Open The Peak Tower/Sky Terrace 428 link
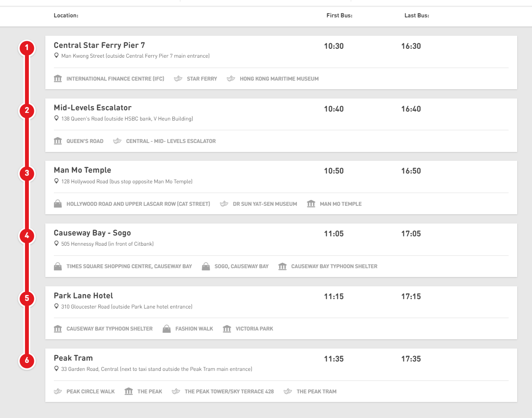 click(229, 392)
